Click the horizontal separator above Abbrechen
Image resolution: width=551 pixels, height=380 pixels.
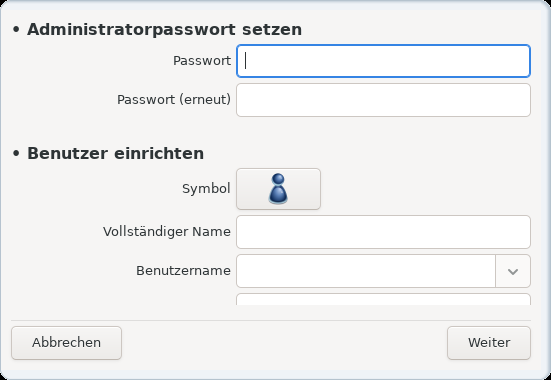271,320
